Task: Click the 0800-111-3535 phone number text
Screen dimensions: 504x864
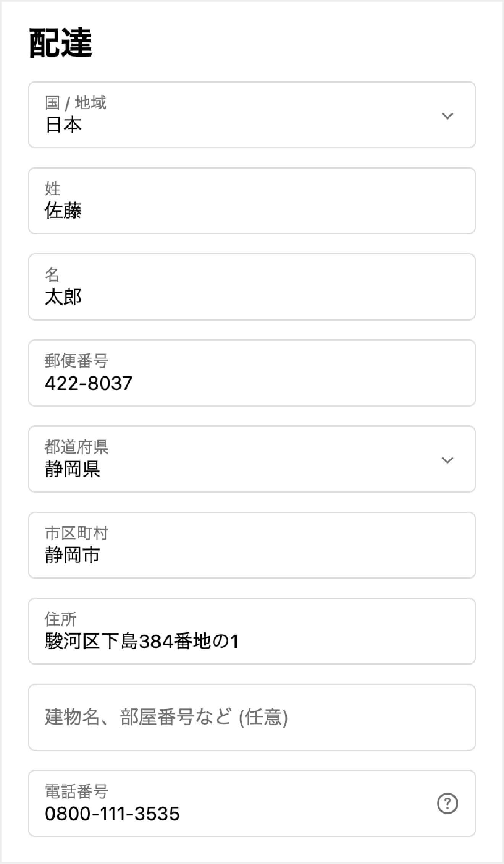Action: coord(112,814)
